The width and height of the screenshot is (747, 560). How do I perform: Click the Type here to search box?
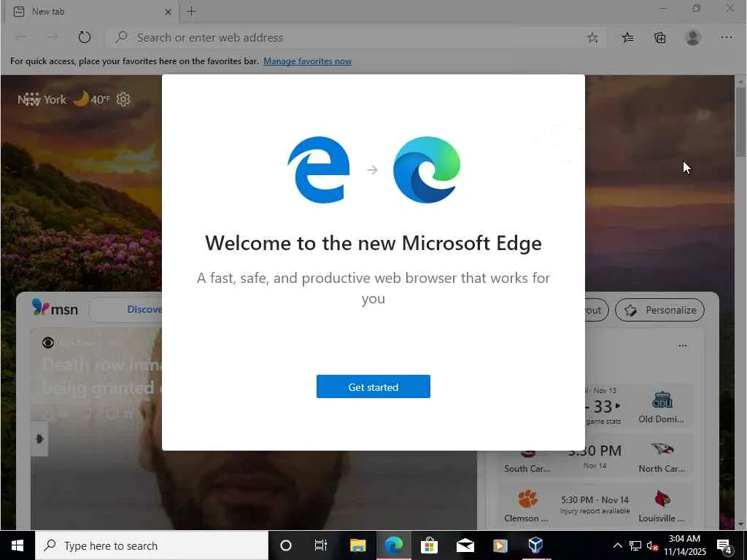click(152, 545)
